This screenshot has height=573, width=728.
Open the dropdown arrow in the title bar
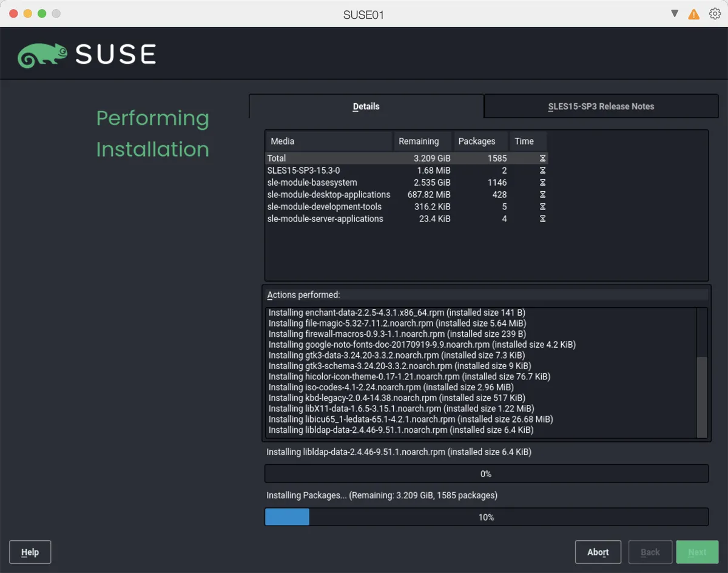674,13
